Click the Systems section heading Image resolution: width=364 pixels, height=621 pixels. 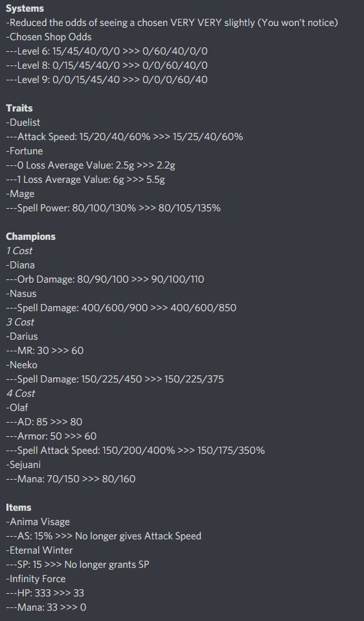tap(25, 8)
